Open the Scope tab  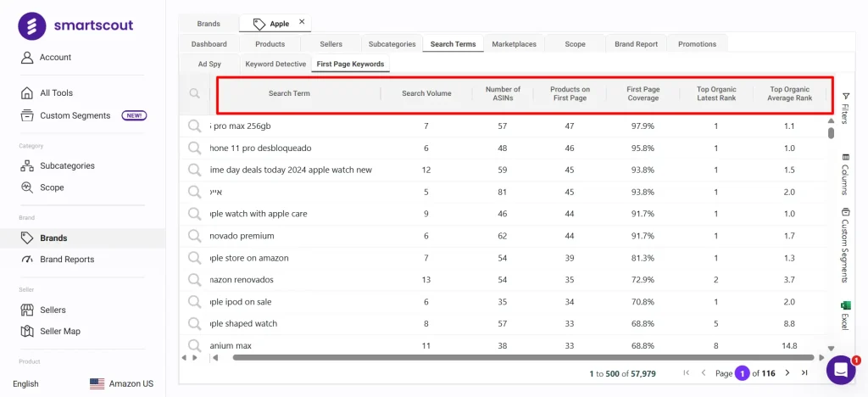(x=576, y=44)
